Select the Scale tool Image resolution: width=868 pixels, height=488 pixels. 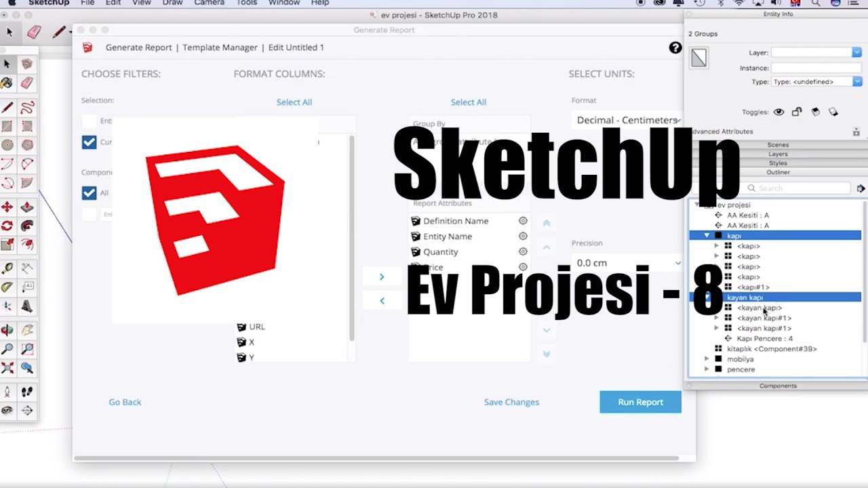(7, 245)
